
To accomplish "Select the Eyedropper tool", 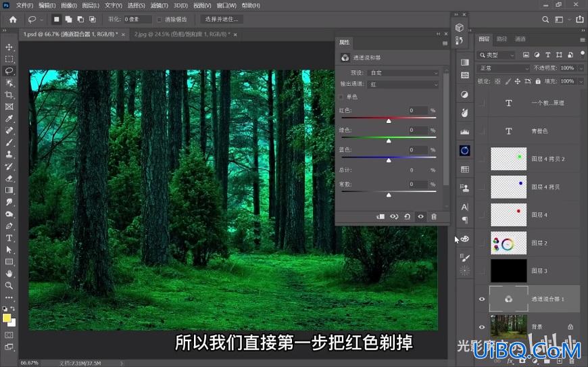I will [9, 118].
